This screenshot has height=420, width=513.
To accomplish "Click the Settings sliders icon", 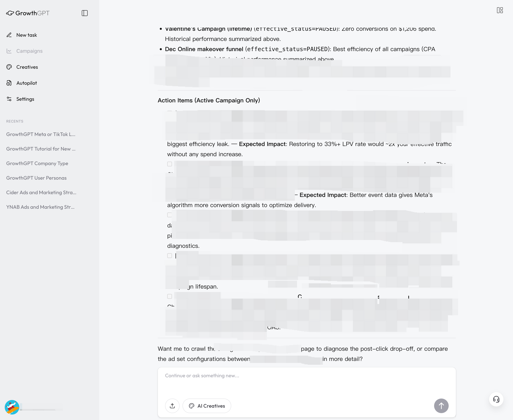I will coord(9,99).
